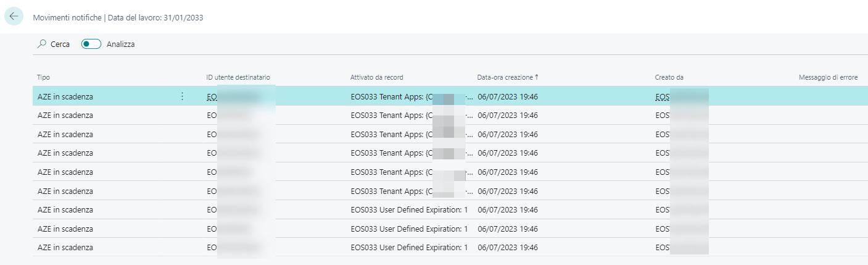Click the Analizza label text
The height and width of the screenshot is (265, 868).
pyautogui.click(x=120, y=44)
